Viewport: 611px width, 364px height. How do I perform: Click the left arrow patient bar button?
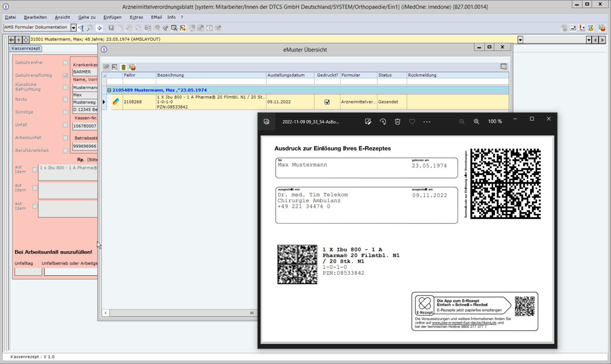pos(12,40)
